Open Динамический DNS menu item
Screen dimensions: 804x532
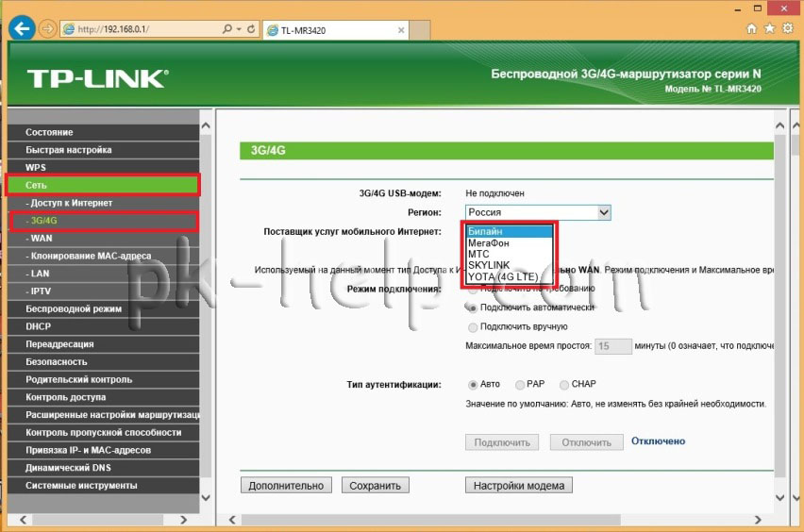104,468
